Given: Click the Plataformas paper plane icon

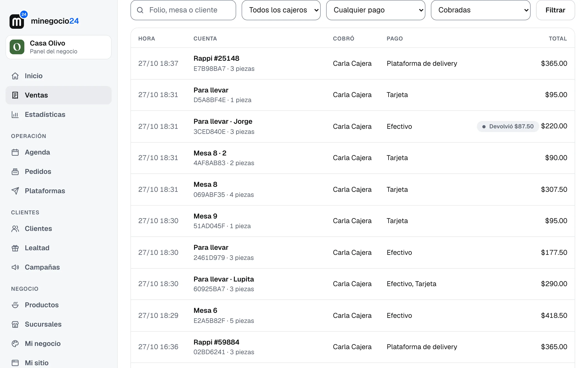Looking at the screenshot, I should pos(15,191).
